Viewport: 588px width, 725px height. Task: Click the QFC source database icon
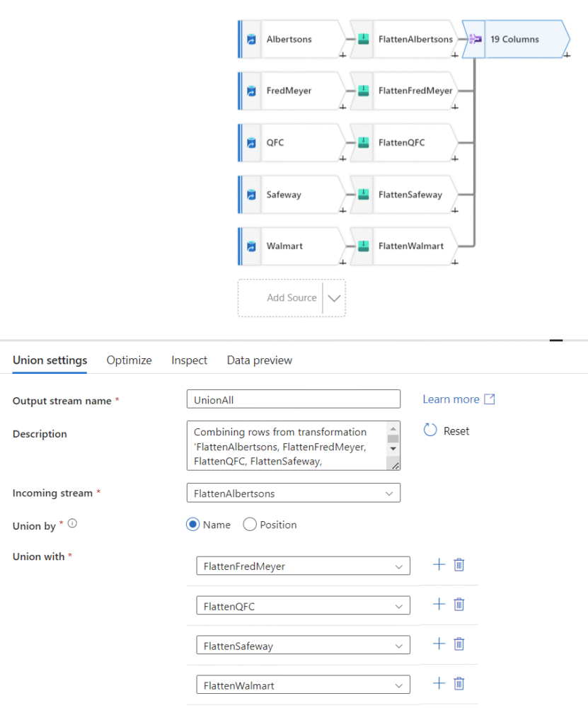pos(251,142)
